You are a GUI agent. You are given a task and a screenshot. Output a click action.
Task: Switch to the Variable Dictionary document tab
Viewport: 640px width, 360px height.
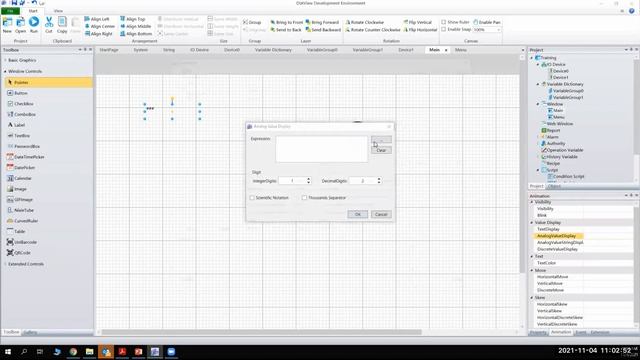273,50
